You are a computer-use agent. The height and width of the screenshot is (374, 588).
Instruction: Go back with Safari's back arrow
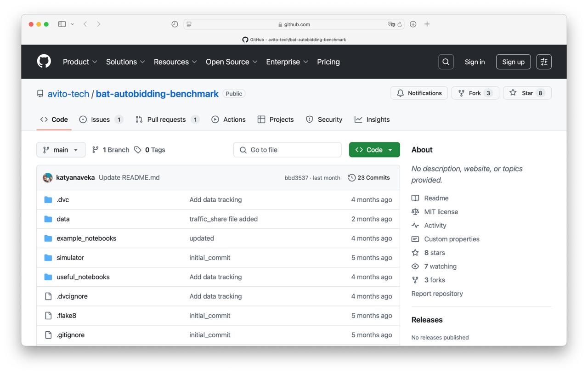click(85, 24)
